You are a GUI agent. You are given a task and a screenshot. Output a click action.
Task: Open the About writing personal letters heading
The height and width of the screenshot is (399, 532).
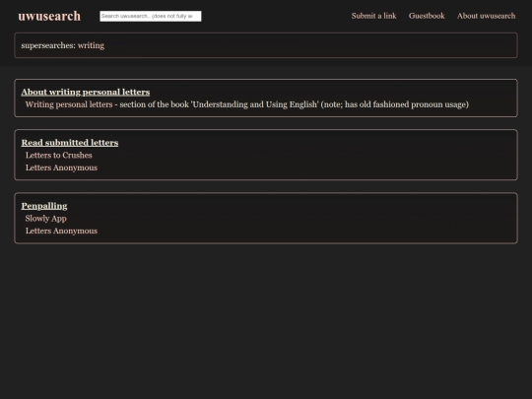(x=86, y=92)
